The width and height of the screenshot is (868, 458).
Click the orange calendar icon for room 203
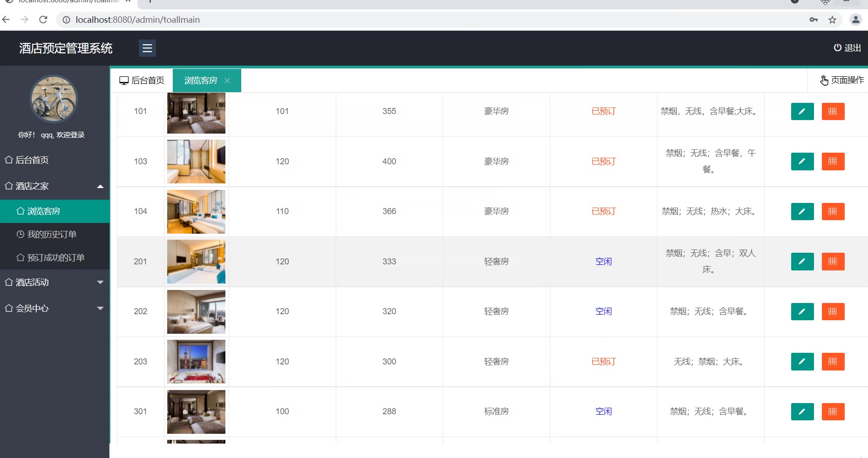pos(833,362)
